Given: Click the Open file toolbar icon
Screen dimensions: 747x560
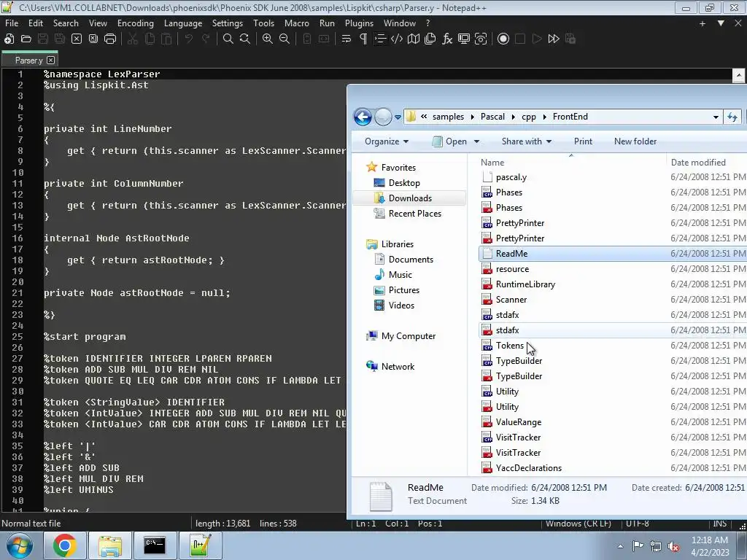Looking at the screenshot, I should (26, 39).
